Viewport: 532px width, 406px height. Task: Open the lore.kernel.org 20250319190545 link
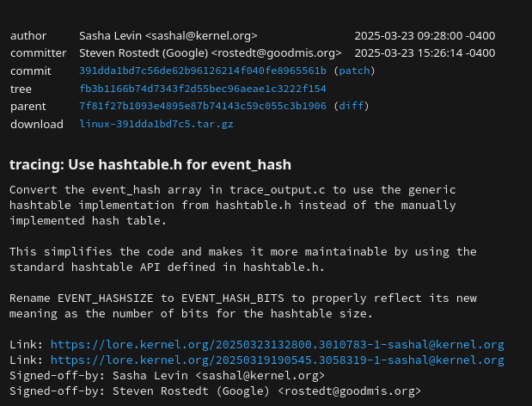click(x=277, y=360)
